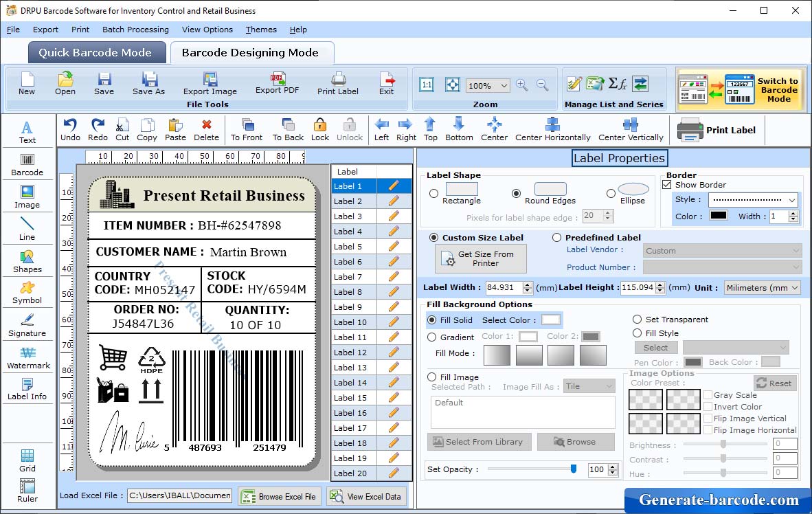Image resolution: width=812 pixels, height=514 pixels.
Task: Save the label with the Save icon
Action: click(104, 83)
